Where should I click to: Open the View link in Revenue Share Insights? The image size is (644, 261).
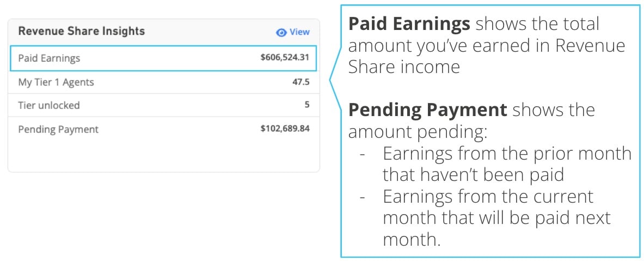click(x=299, y=32)
